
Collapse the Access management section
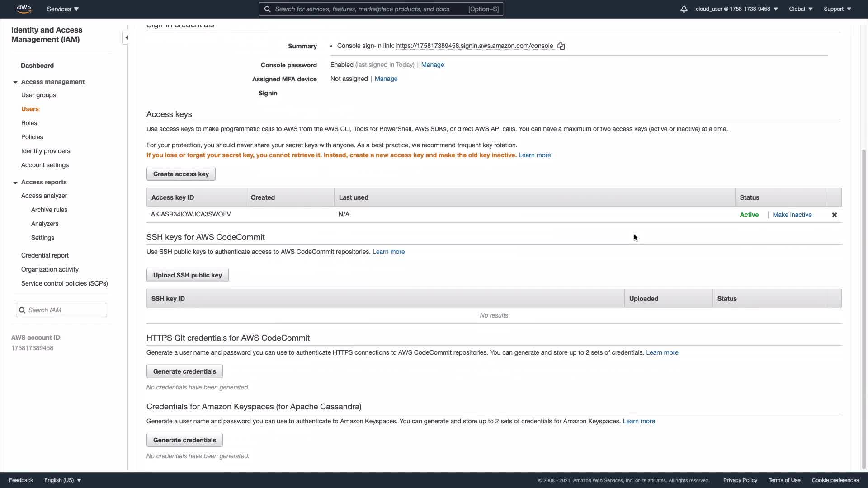coord(15,82)
